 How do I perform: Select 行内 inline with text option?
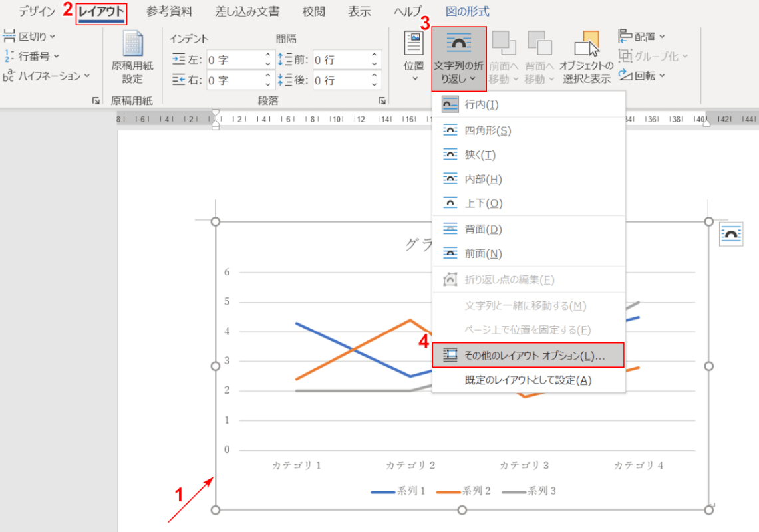(481, 104)
